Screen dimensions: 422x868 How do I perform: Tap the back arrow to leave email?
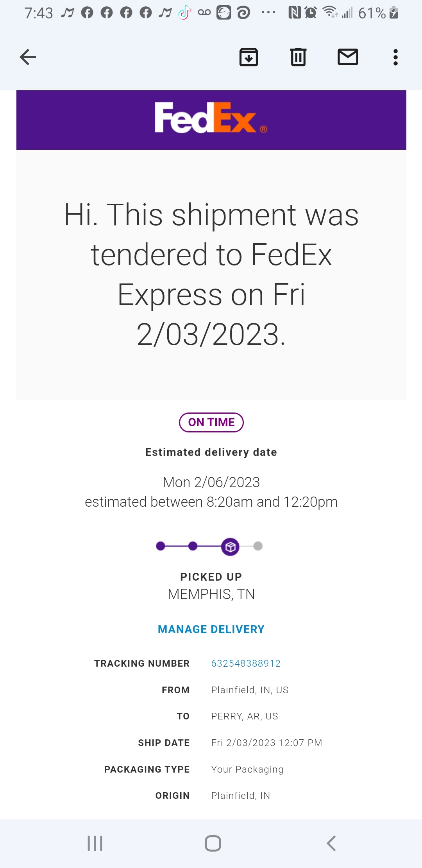click(28, 57)
